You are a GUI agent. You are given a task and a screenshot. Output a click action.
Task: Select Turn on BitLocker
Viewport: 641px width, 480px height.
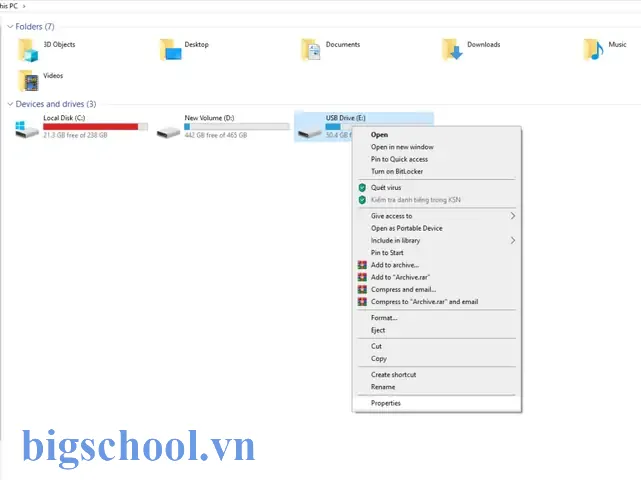coord(437,171)
